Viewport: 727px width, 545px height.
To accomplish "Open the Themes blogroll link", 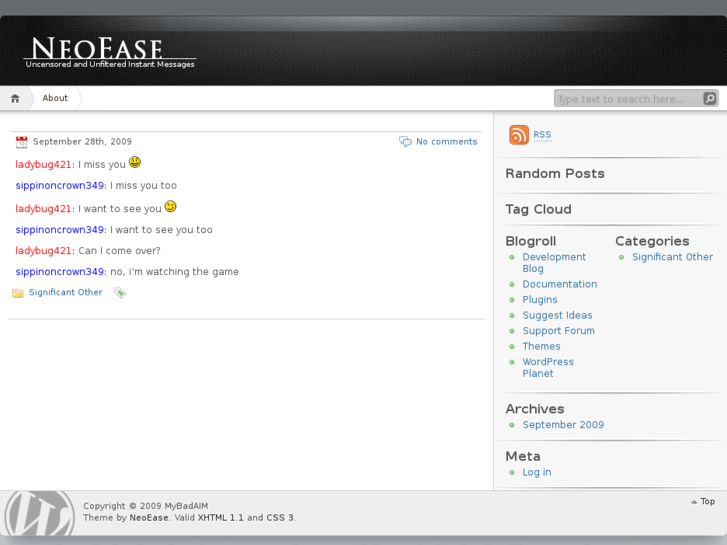I will tap(541, 346).
